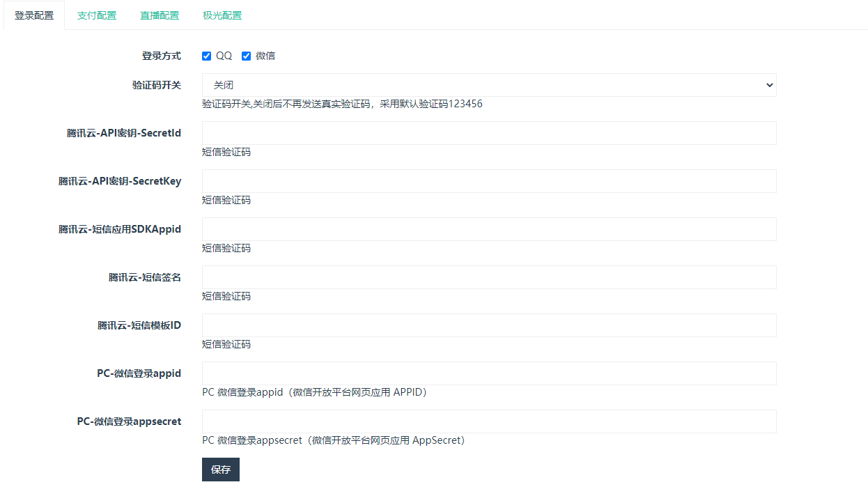Click the hint text mentioning default code 123456

(342, 104)
